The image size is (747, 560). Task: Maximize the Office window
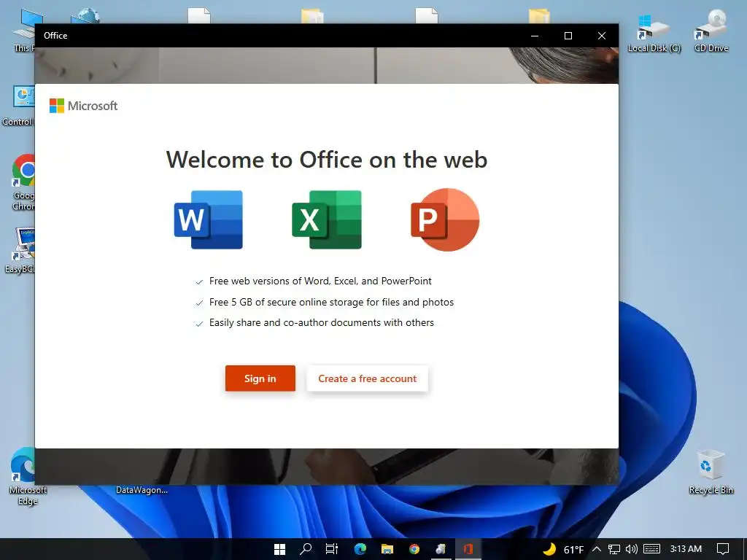[568, 36]
